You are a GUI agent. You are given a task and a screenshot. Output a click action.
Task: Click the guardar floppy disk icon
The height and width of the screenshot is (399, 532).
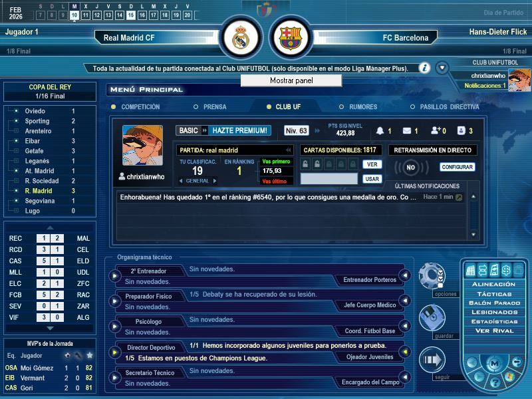tap(431, 317)
